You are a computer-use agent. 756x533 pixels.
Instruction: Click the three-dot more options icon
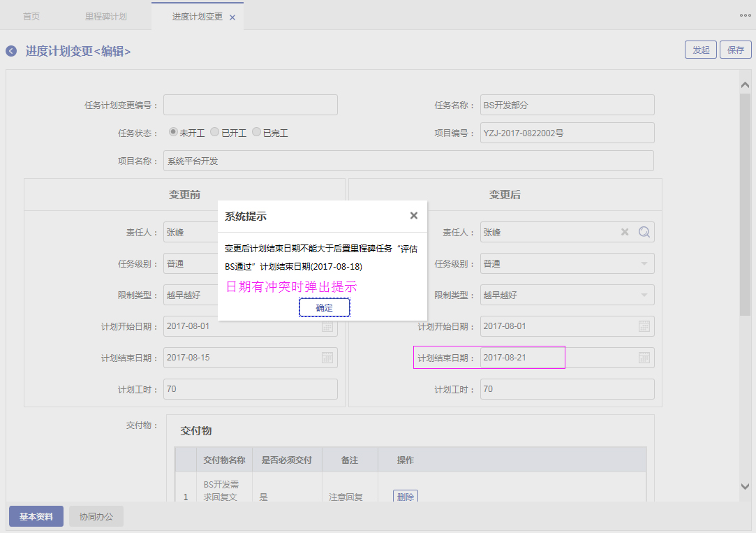[745, 15]
